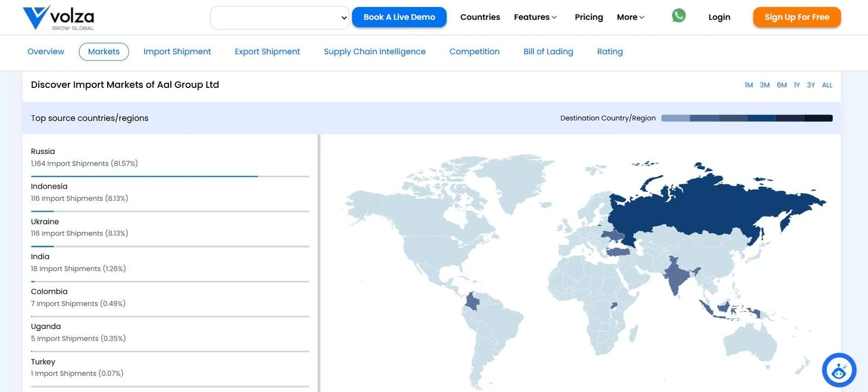Viewport: 868px width, 392px height.
Task: Click the darkest shade in the map legend
Action: (818, 118)
